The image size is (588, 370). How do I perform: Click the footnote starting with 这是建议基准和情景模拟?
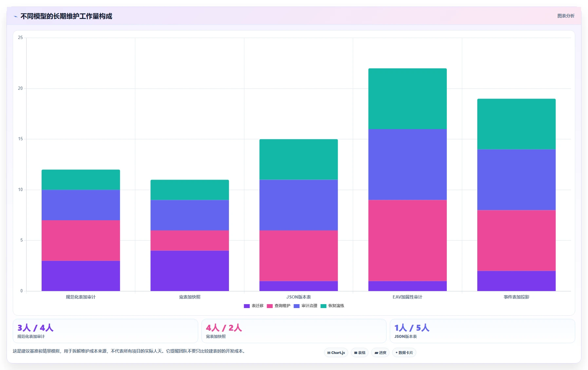(x=129, y=351)
